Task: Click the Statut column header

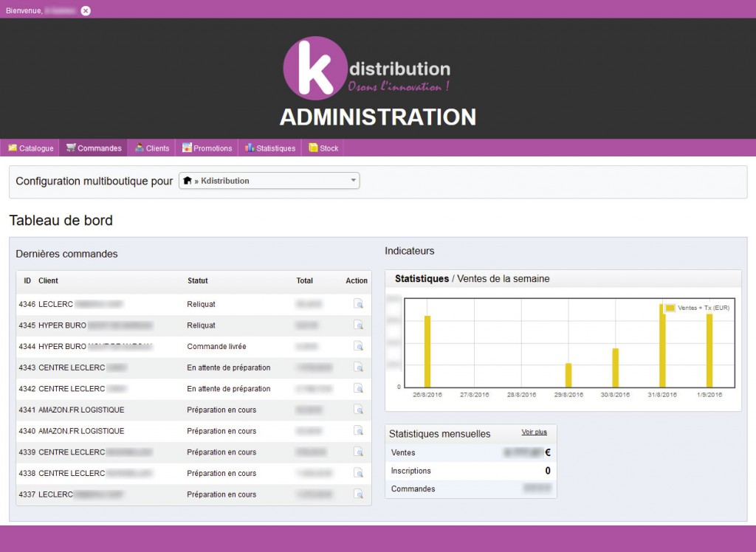Action: pyautogui.click(x=198, y=280)
